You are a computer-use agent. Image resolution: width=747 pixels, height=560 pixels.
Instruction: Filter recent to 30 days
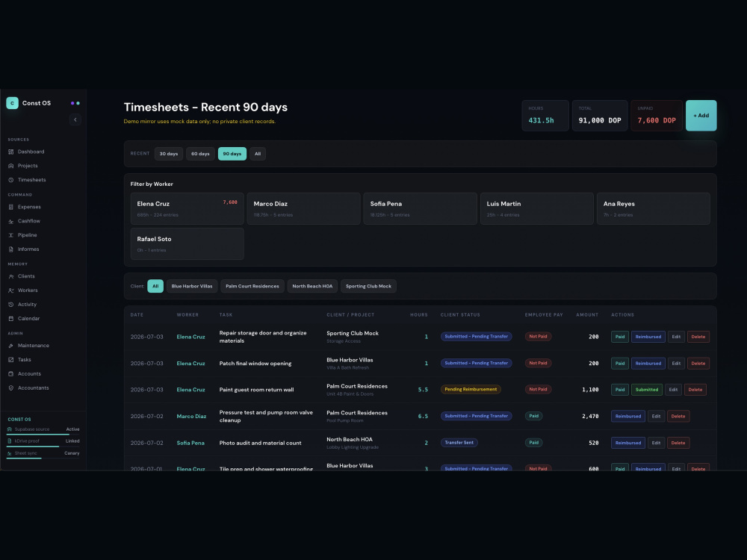[x=169, y=154]
